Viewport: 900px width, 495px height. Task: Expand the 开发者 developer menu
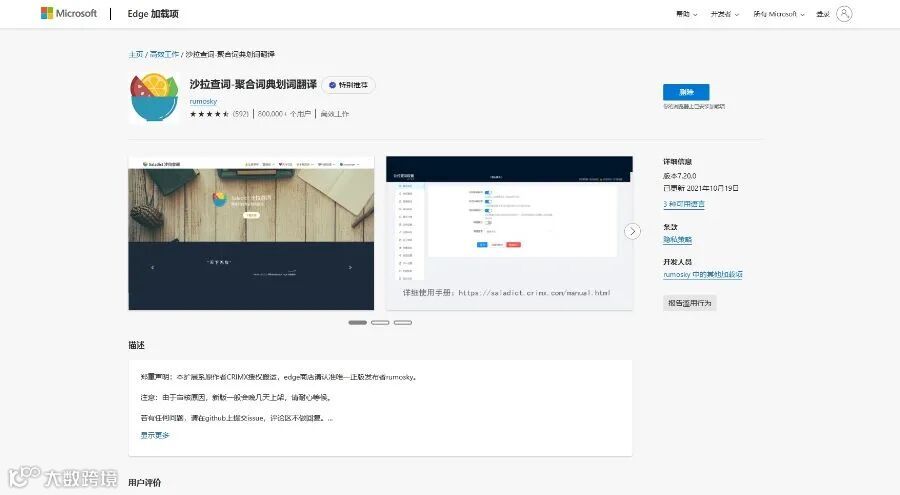tap(724, 14)
